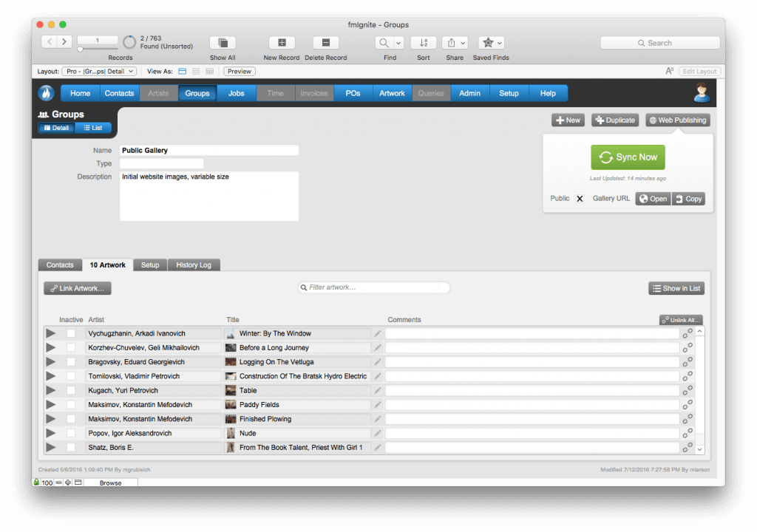Screen dimensions: 757x532
Task: Edit the Winter: By The Window title with pencil icon
Action: [378, 332]
